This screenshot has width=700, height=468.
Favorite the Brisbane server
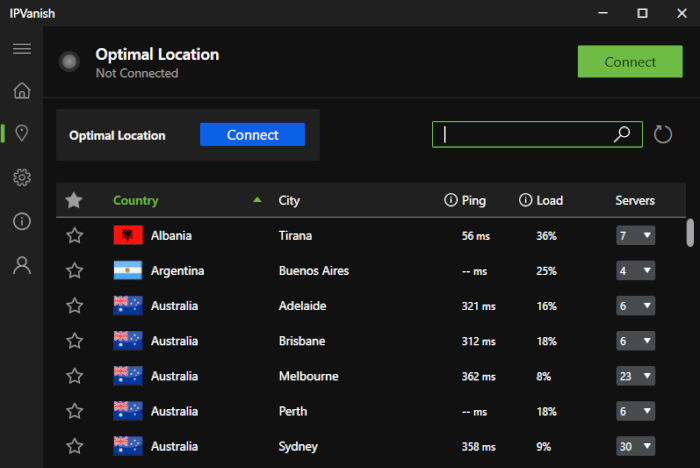click(x=75, y=341)
